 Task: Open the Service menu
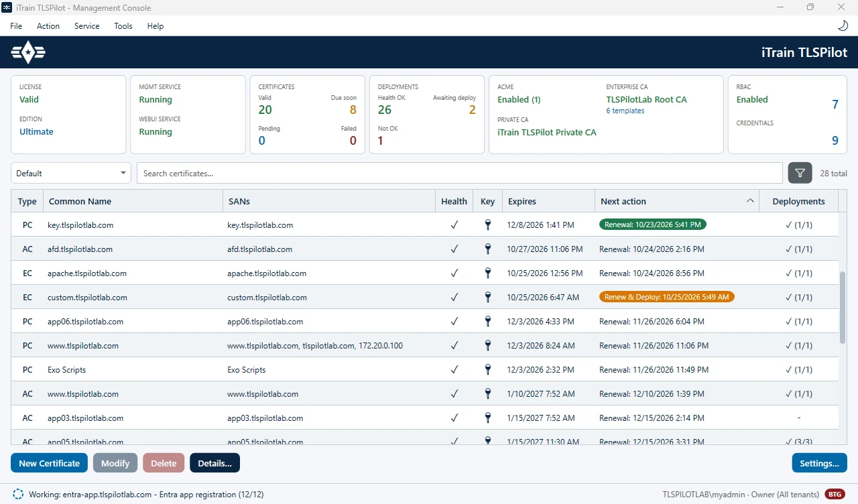click(86, 26)
